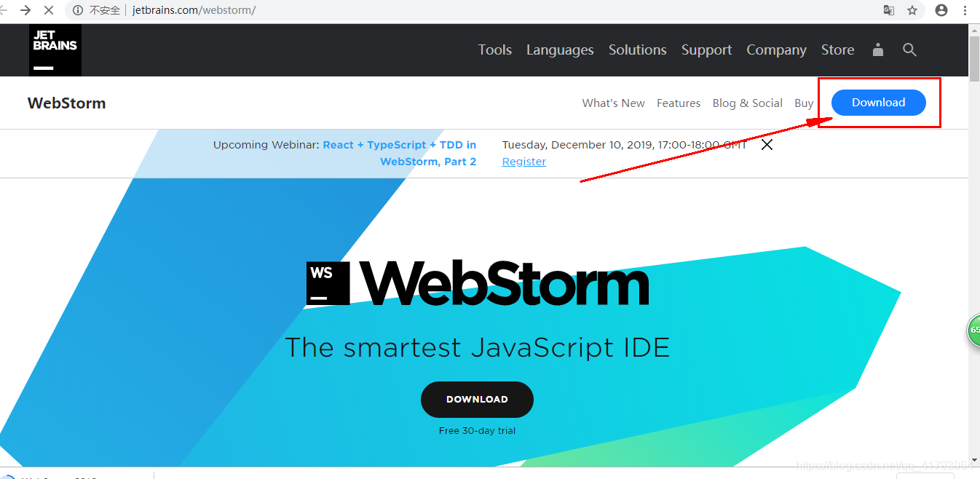980x479 pixels.
Task: Open the Languages dropdown menu
Action: [560, 50]
